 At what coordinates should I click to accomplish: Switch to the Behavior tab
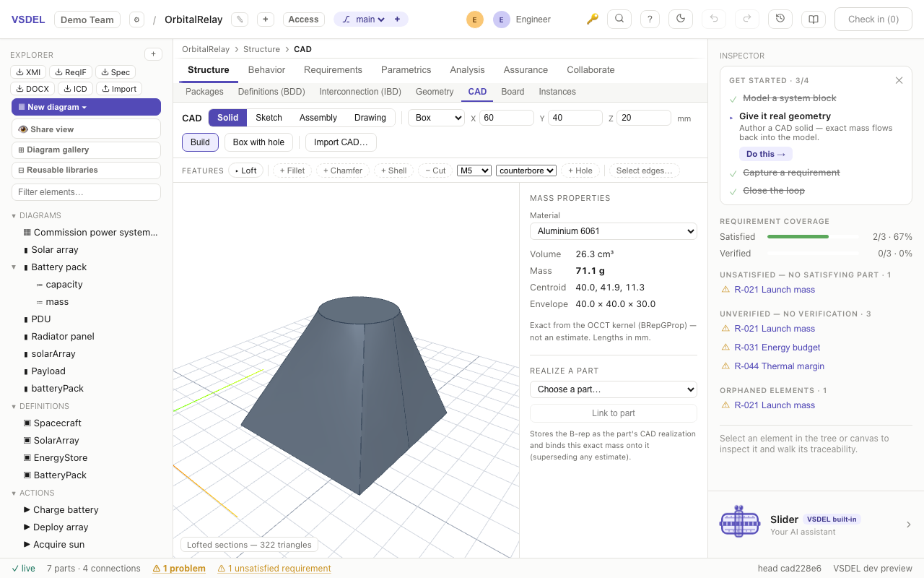(x=266, y=70)
